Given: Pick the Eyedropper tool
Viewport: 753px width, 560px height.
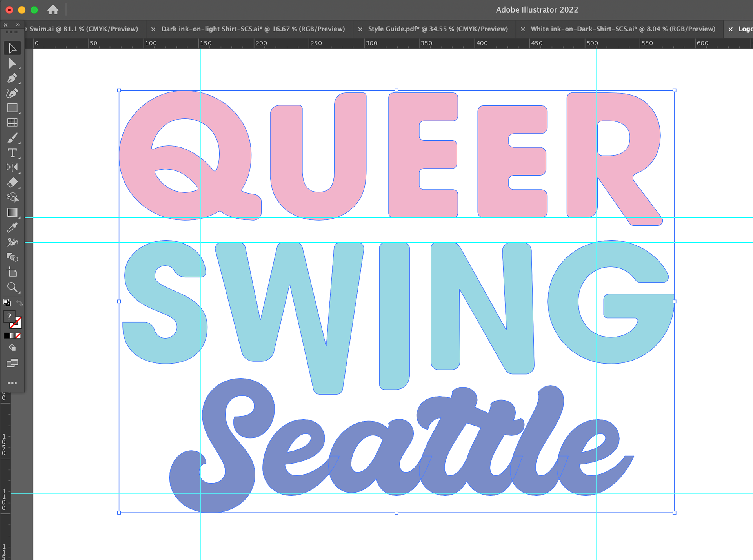Looking at the screenshot, I should click(x=12, y=227).
